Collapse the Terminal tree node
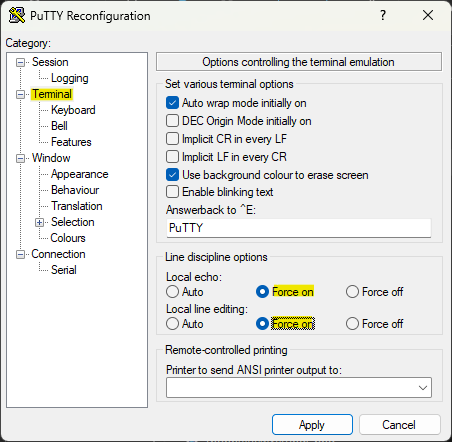This screenshot has width=452, height=442. pos(21,94)
